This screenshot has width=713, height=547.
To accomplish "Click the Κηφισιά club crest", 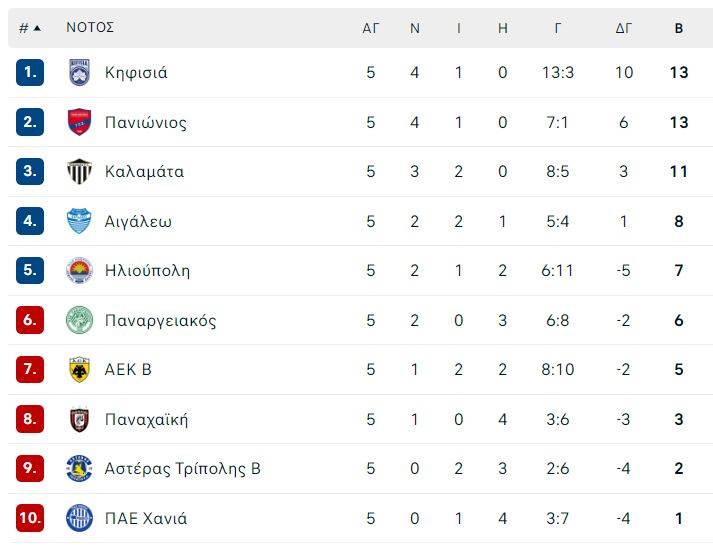I will (79, 72).
